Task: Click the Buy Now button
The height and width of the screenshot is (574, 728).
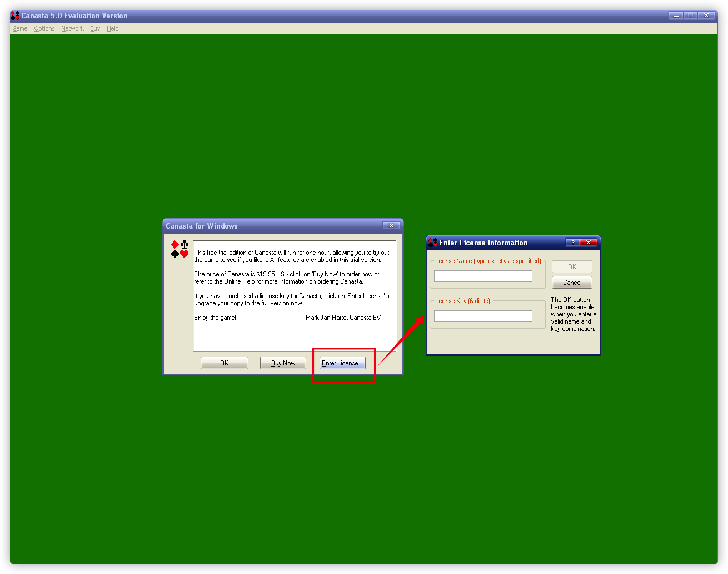Action: pos(283,363)
